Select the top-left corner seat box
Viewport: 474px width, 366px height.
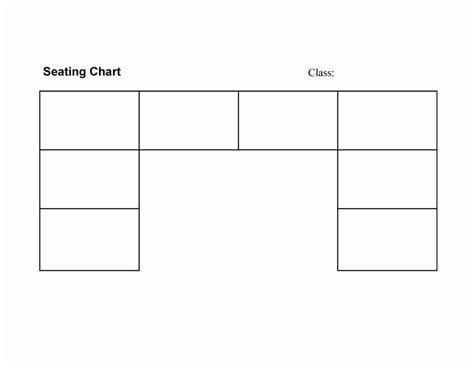(x=89, y=120)
